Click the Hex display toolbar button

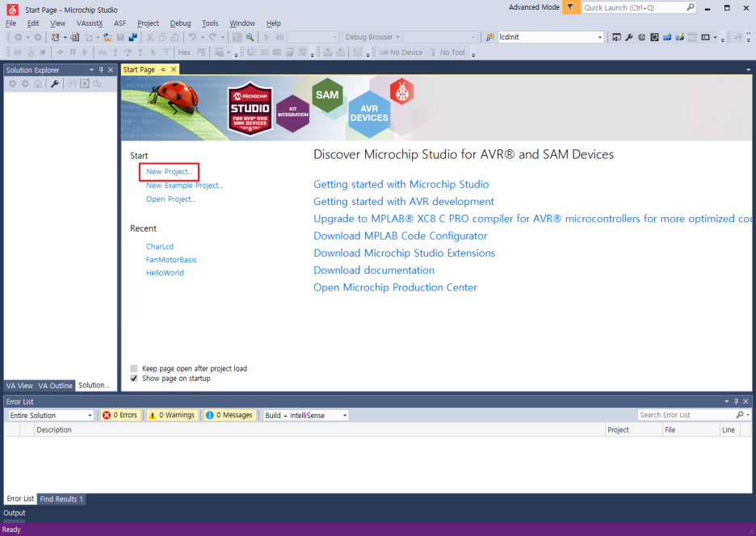tap(184, 52)
